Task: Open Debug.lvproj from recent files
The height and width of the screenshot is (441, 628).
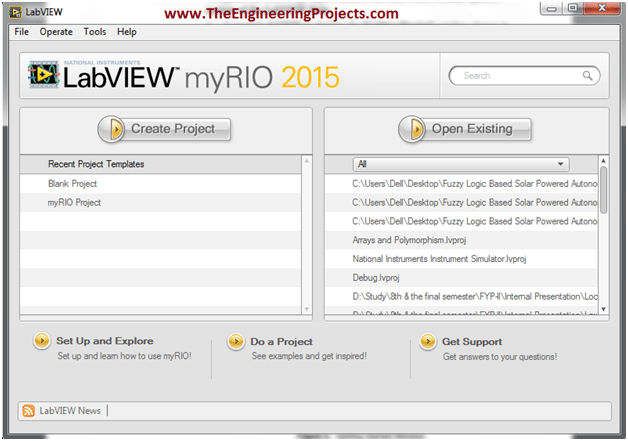Action: [376, 278]
